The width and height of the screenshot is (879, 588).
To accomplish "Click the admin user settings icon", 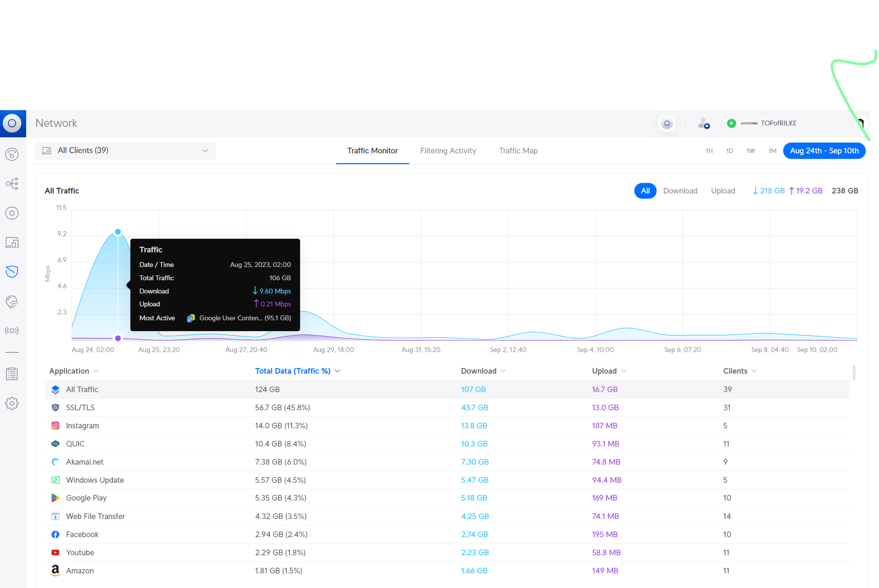I will (704, 123).
